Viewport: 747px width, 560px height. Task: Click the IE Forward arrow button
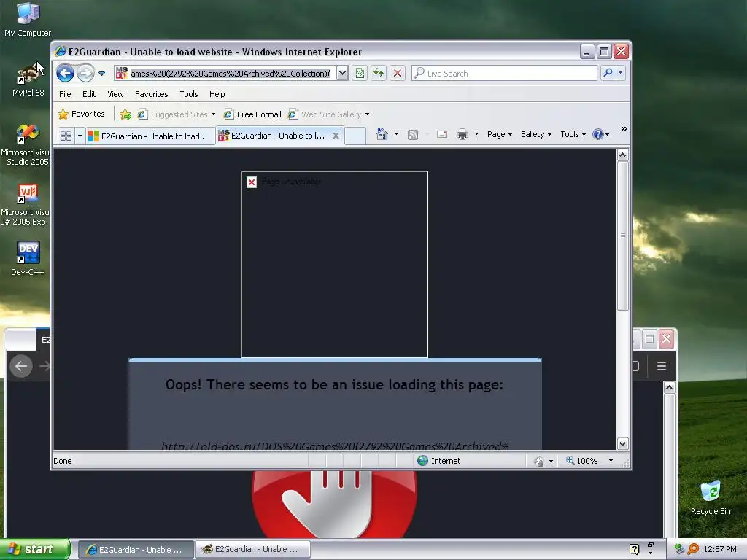click(86, 74)
